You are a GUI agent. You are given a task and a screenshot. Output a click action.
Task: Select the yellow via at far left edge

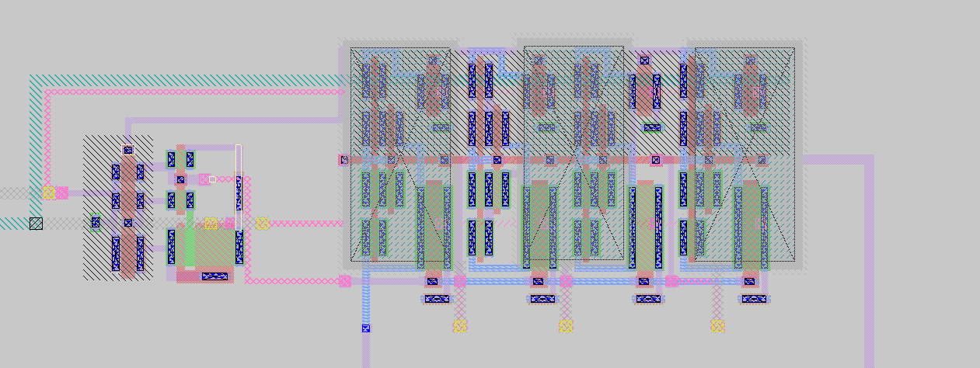point(49,193)
